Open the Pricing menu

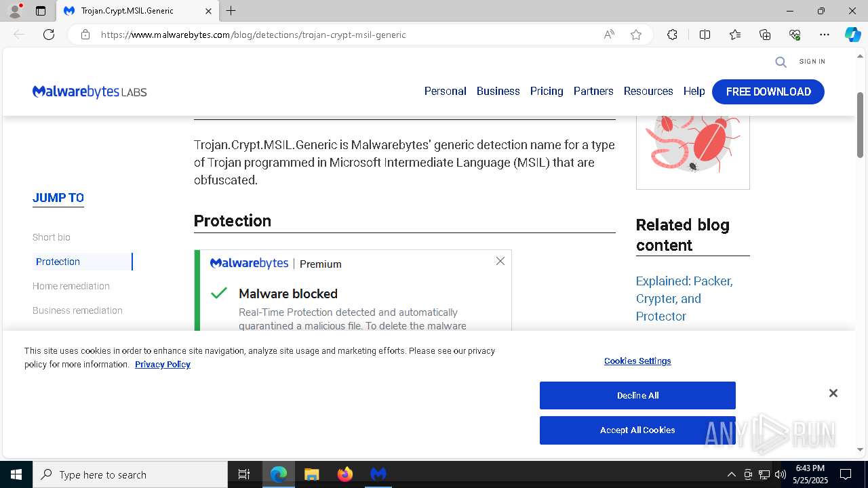(x=547, y=91)
